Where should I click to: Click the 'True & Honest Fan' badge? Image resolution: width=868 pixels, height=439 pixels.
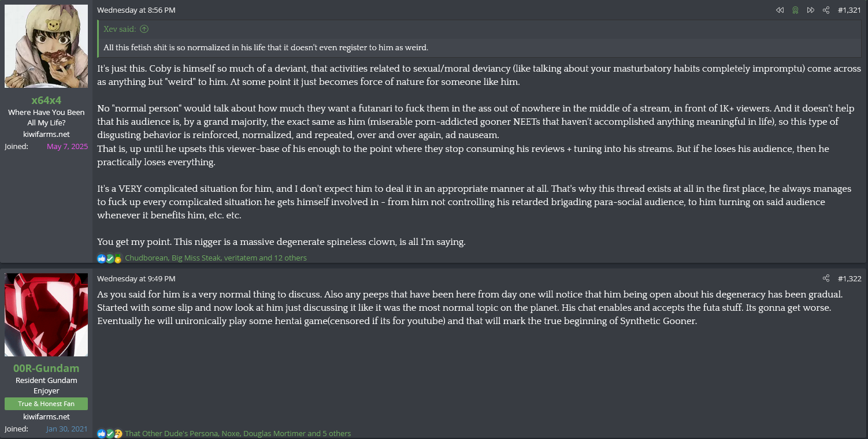(46, 404)
